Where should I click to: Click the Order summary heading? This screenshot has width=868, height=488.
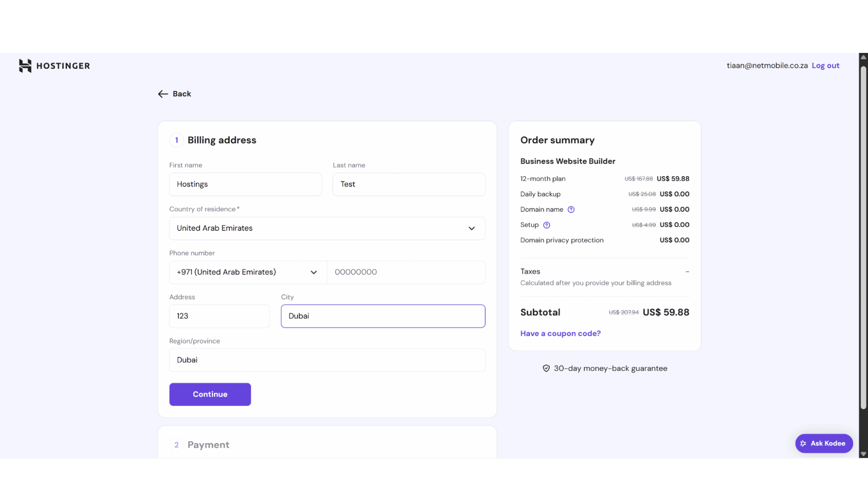[x=557, y=140]
